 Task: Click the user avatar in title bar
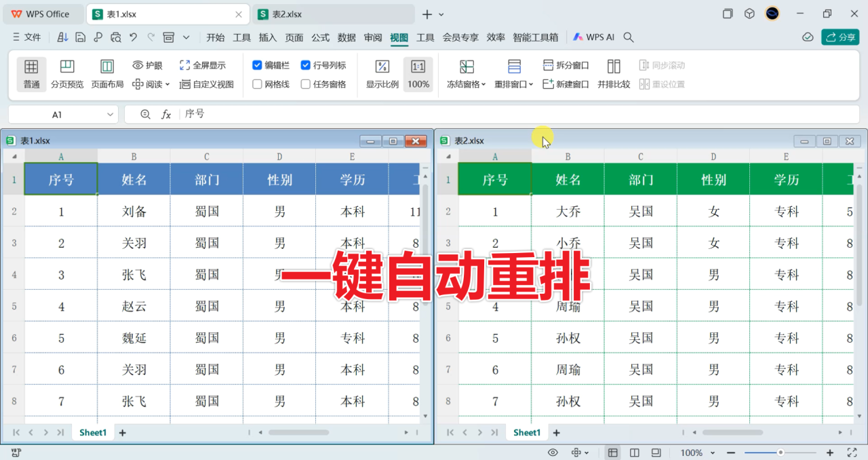coord(772,14)
